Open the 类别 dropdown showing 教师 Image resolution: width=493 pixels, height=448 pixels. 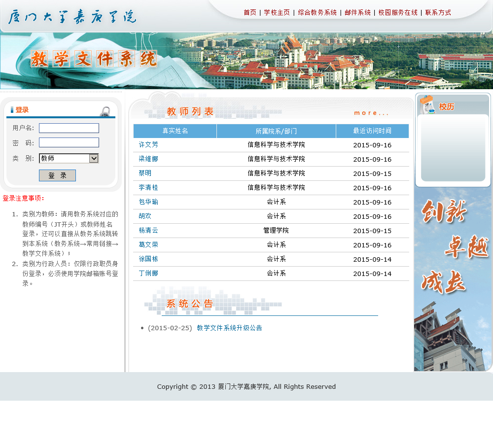pos(69,158)
